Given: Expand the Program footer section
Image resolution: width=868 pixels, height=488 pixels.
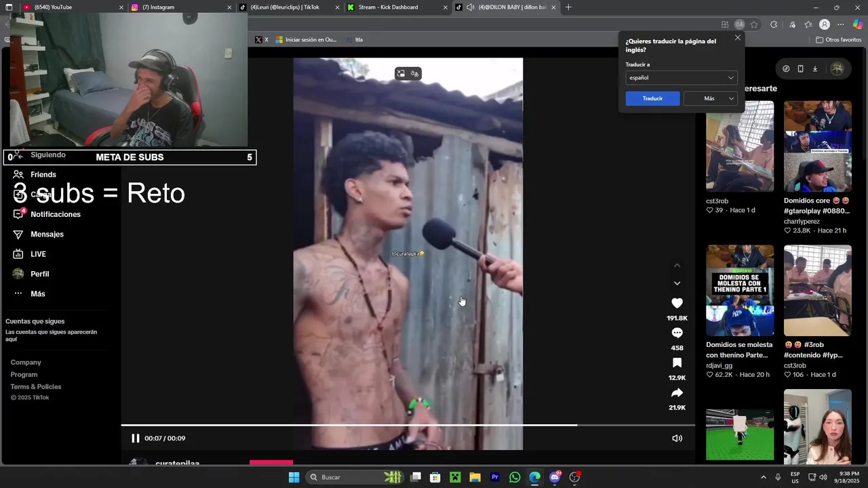Looking at the screenshot, I should 24,375.
